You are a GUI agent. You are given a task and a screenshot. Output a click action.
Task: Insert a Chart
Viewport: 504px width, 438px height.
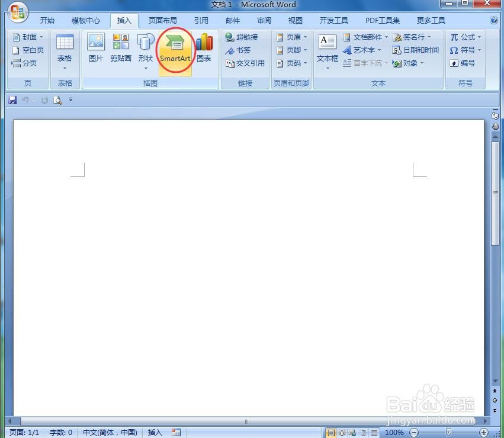pos(204,47)
